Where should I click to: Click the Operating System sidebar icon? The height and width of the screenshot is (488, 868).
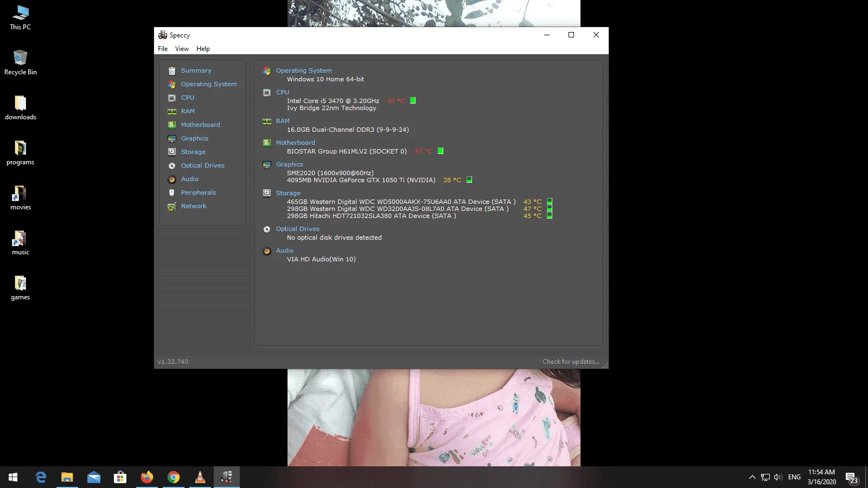pyautogui.click(x=172, y=85)
